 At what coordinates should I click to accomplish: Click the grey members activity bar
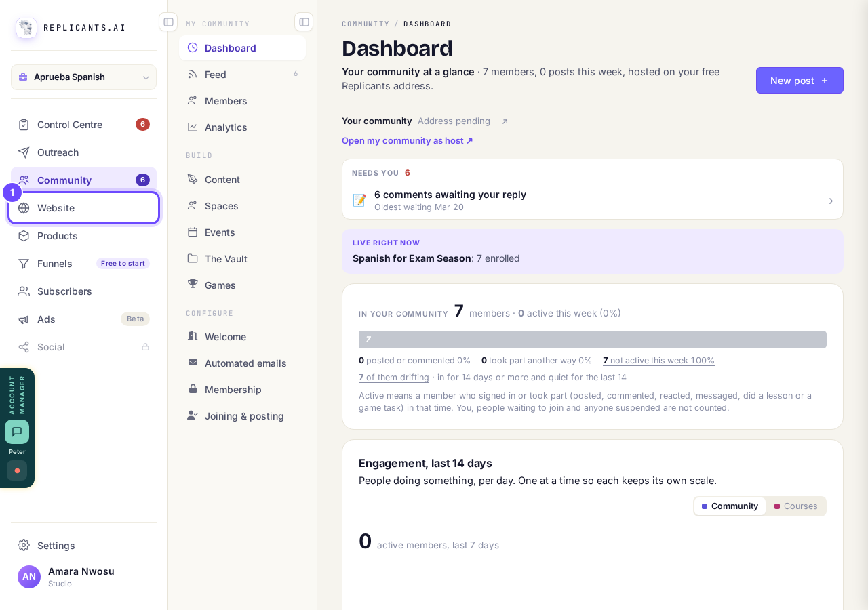(593, 340)
